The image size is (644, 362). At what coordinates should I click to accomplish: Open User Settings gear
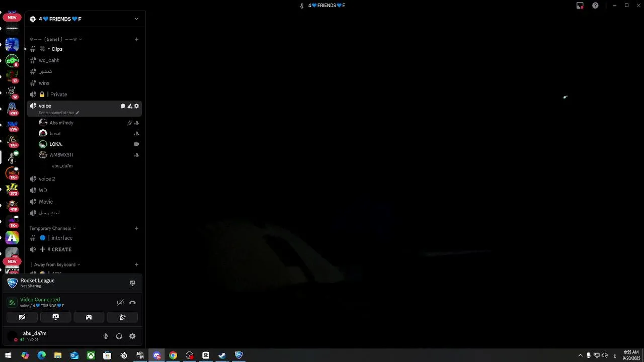(132, 336)
